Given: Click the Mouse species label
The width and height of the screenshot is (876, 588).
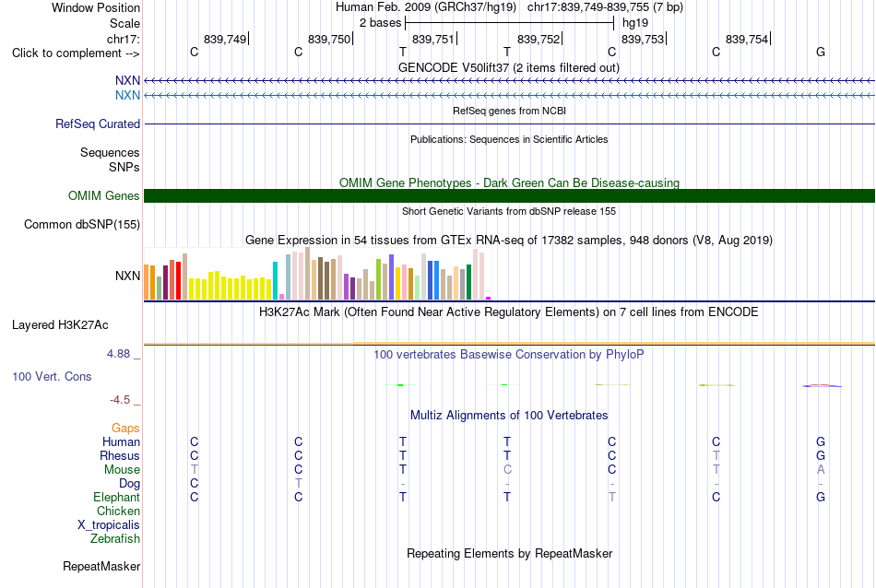Looking at the screenshot, I should pos(122,470).
